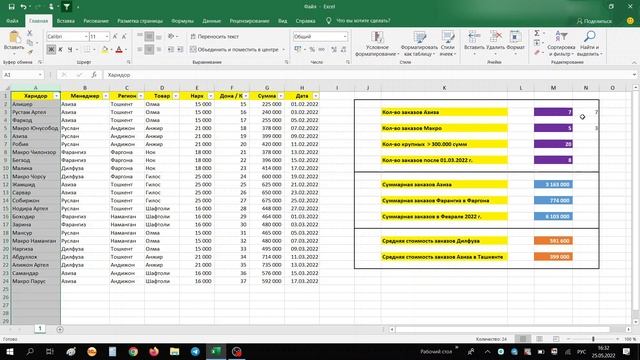This screenshot has width=640, height=360.
Task: Switch to Page Layout view in status bar
Action: click(539, 339)
